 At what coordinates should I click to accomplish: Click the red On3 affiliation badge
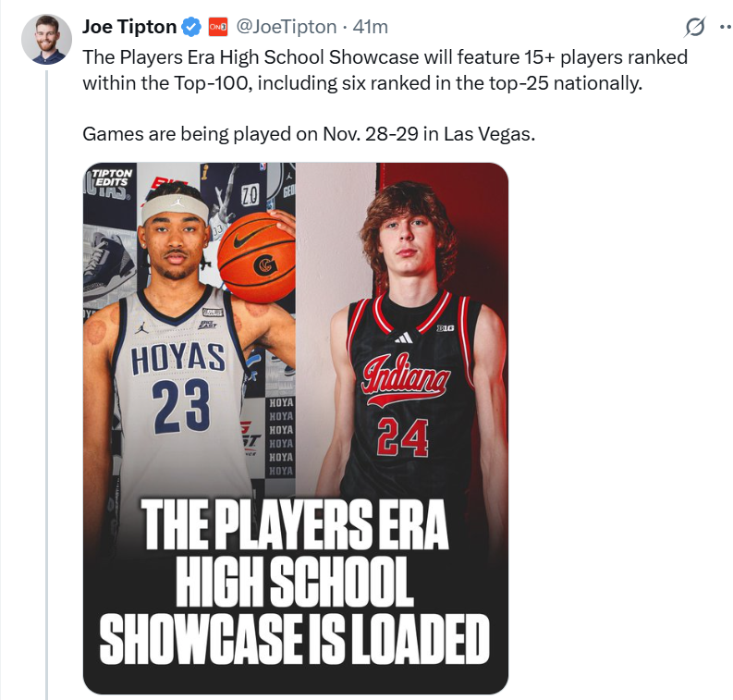[217, 27]
